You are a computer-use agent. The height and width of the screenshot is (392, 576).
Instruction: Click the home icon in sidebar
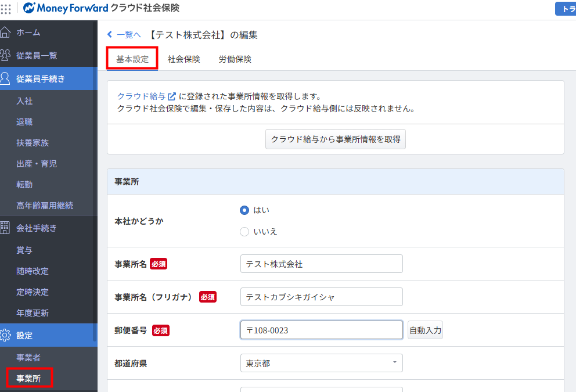pos(5,33)
